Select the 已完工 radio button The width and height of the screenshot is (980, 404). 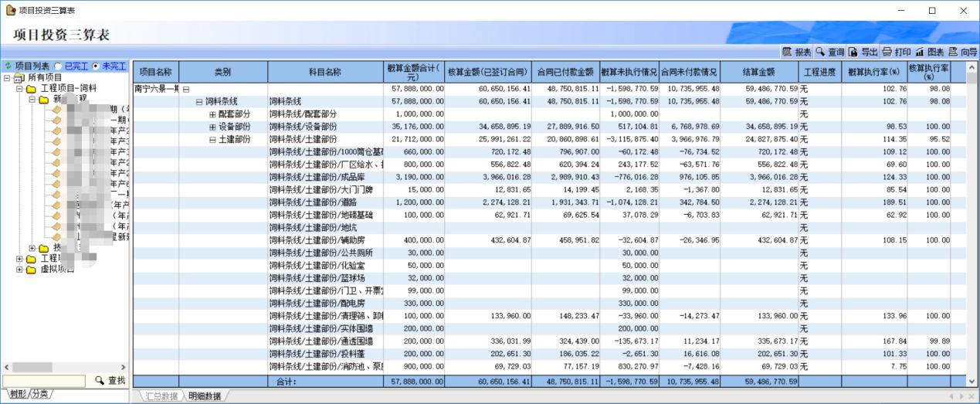(59, 66)
